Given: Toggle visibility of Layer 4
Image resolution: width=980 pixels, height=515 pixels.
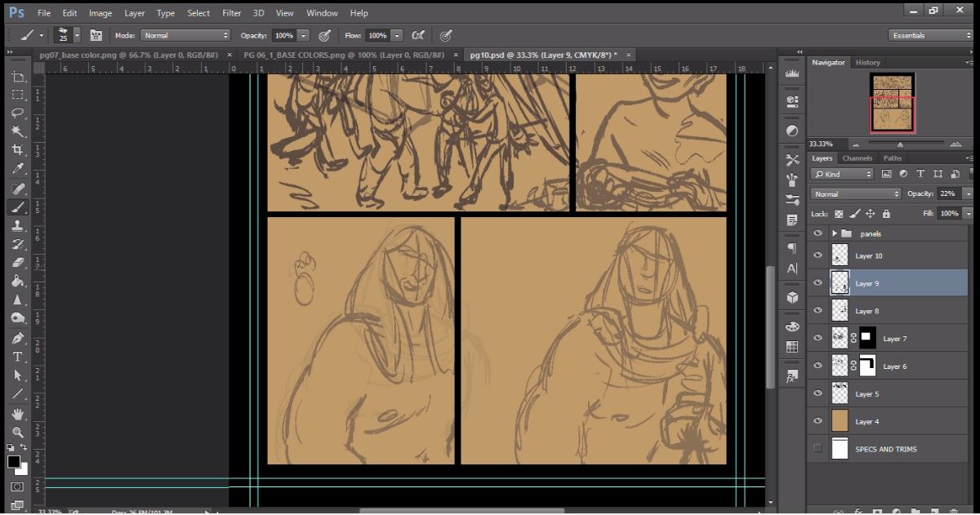Looking at the screenshot, I should click(818, 421).
